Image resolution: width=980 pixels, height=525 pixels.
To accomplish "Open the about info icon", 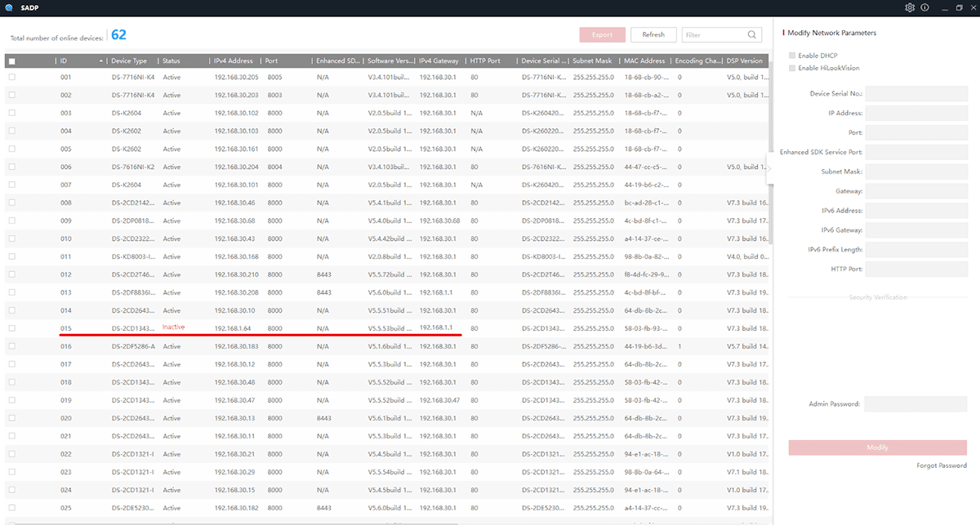I will (924, 7).
